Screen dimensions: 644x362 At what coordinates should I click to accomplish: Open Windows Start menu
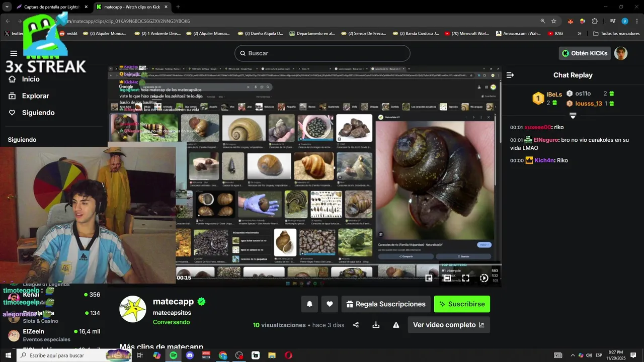coord(8,355)
